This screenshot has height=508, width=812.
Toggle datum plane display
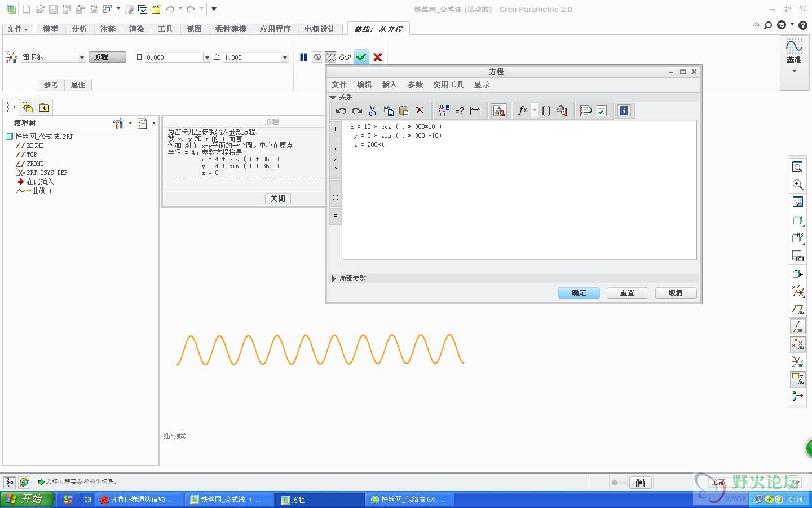797,309
